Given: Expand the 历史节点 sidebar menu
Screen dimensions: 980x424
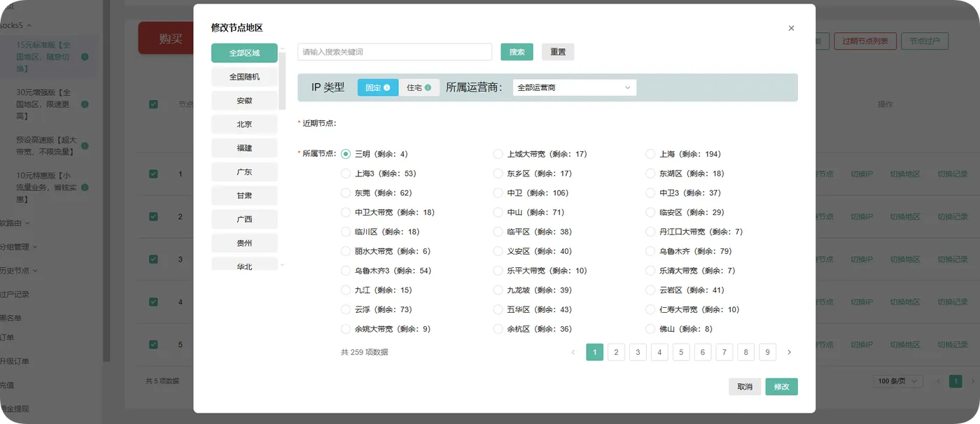Looking at the screenshot, I should [19, 270].
